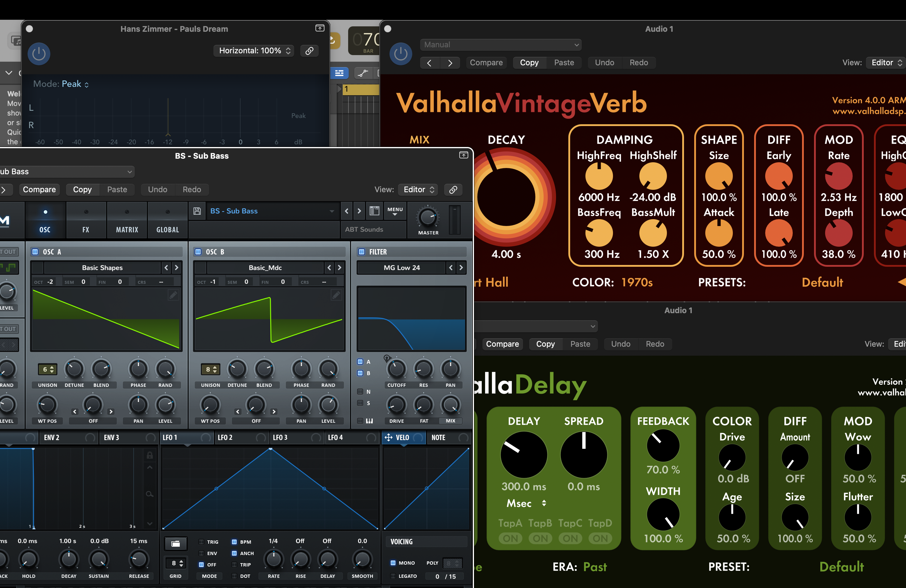The height and width of the screenshot is (588, 906).
Task: Adjust Serum MASTER volume knob
Action: pos(428,218)
